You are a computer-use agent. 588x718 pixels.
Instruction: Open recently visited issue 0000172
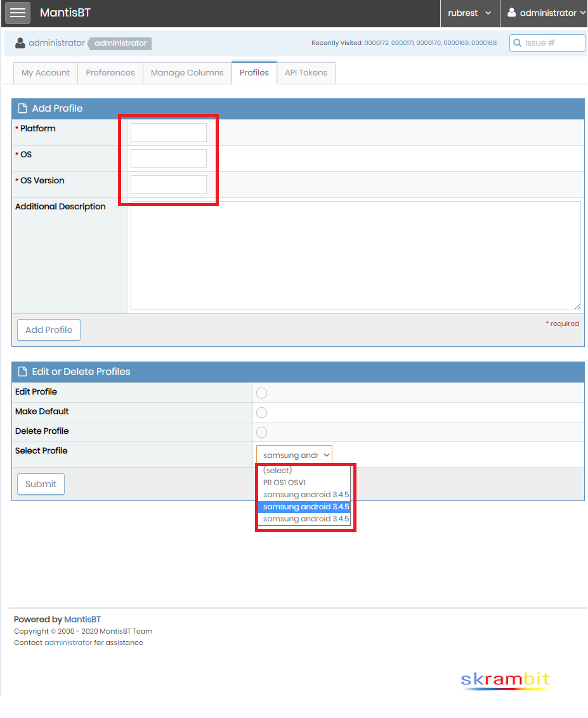tap(376, 43)
